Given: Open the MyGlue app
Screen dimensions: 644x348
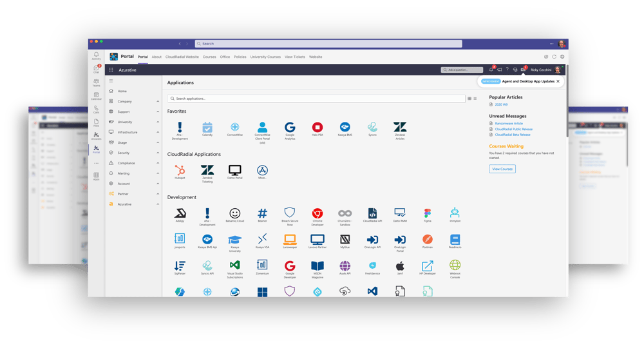Looking at the screenshot, I should point(345,241).
